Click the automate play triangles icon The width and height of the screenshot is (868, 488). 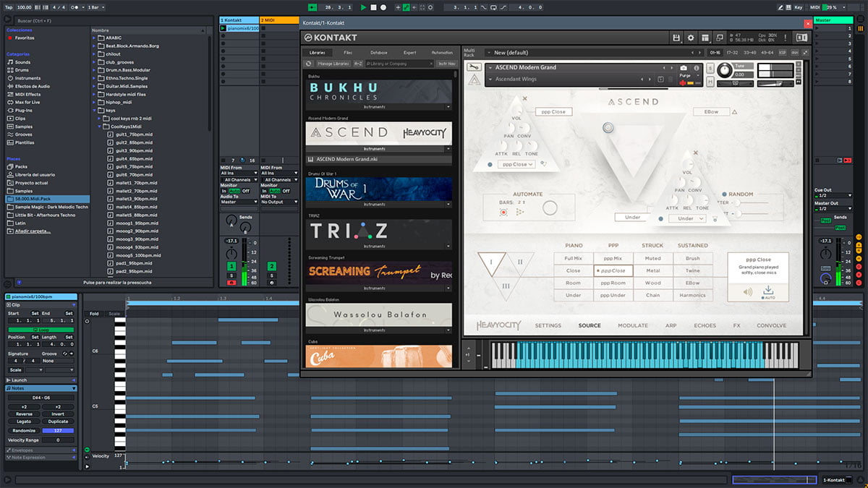(x=519, y=213)
